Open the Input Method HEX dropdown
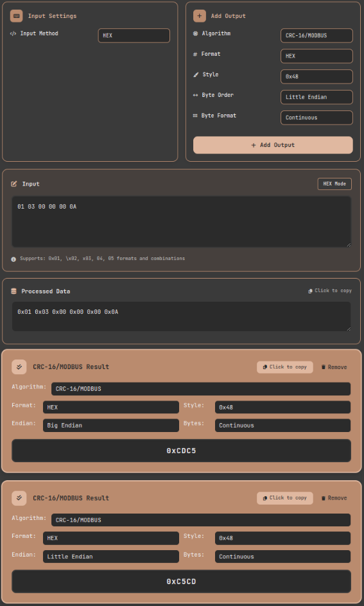 (134, 35)
